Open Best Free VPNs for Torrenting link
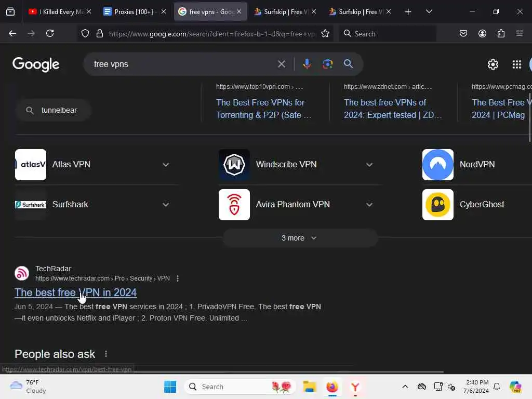The height and width of the screenshot is (399, 532). point(263,109)
